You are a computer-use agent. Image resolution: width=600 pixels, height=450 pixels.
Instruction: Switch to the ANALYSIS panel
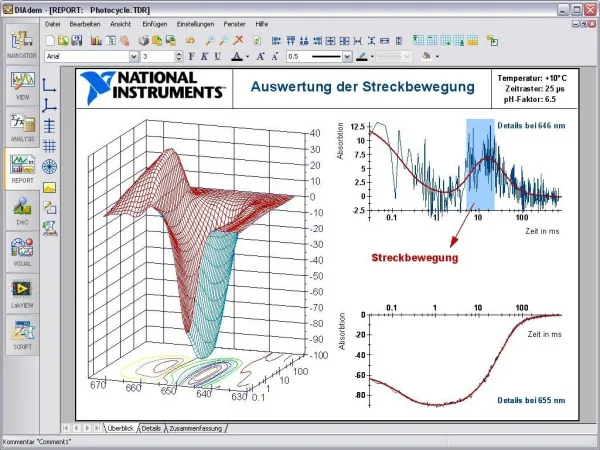[x=20, y=128]
